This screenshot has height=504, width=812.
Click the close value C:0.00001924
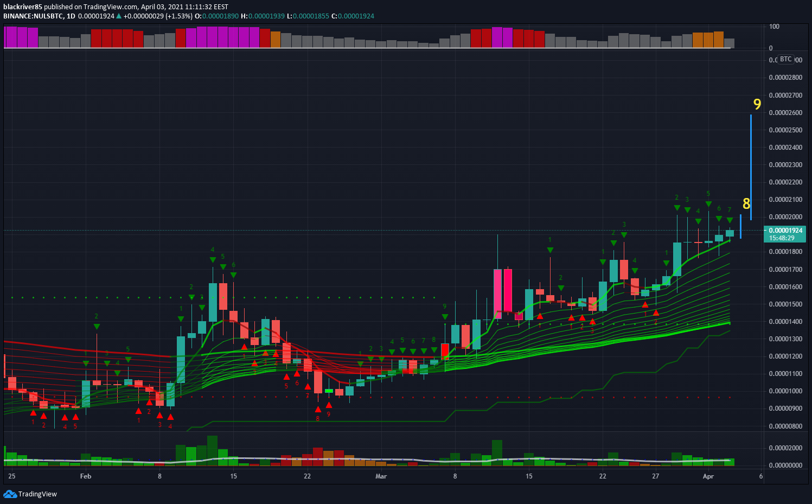pos(353,16)
